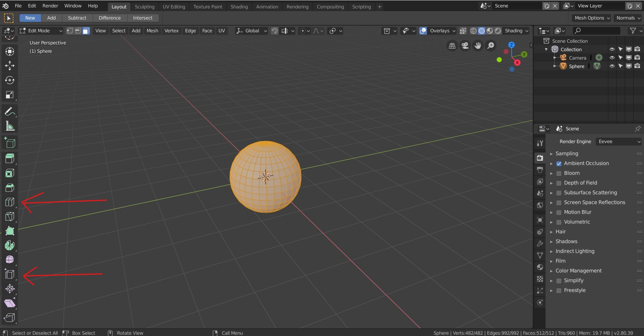Open the World properties tab
Viewport: 644px width, 336px height.
click(x=540, y=205)
